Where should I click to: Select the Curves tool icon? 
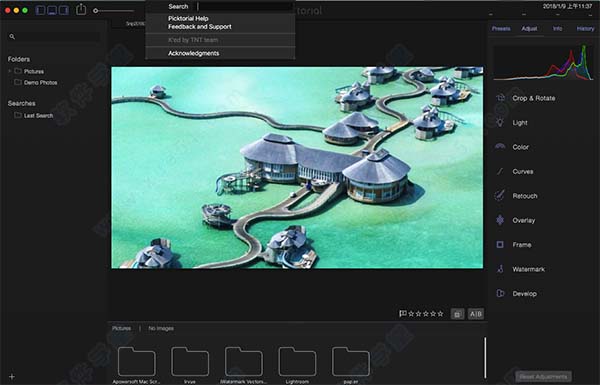pos(500,171)
